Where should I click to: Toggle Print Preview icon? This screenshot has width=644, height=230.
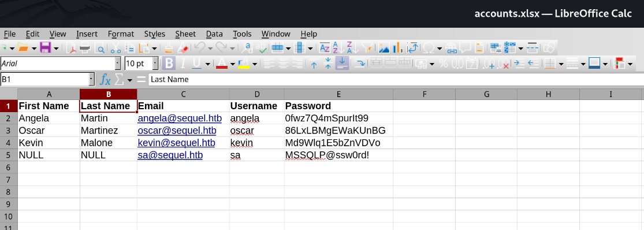(x=99, y=48)
